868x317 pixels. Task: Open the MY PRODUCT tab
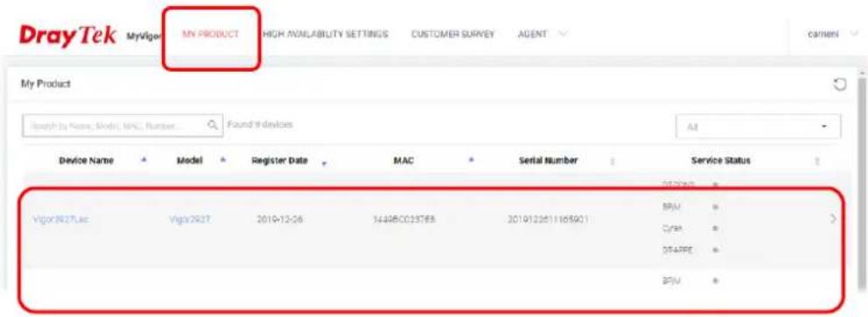click(x=210, y=34)
